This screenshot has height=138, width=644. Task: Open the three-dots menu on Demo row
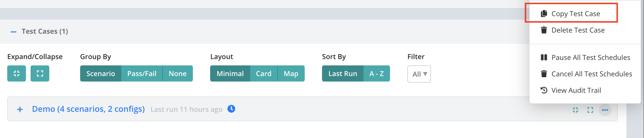[605, 110]
